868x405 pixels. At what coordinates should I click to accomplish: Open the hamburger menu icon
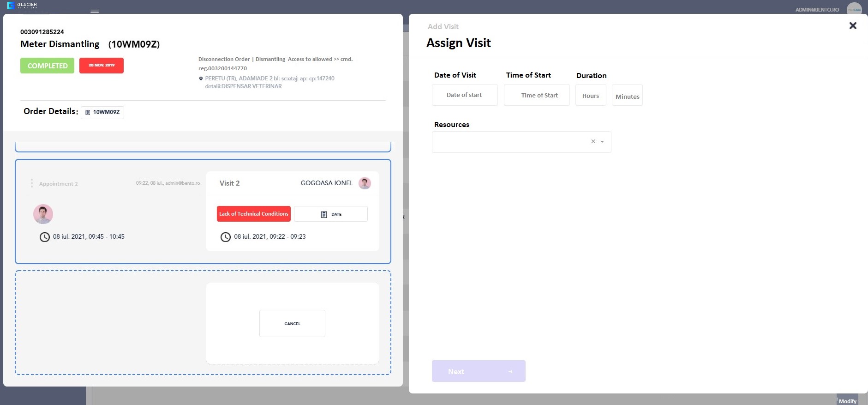point(95,11)
